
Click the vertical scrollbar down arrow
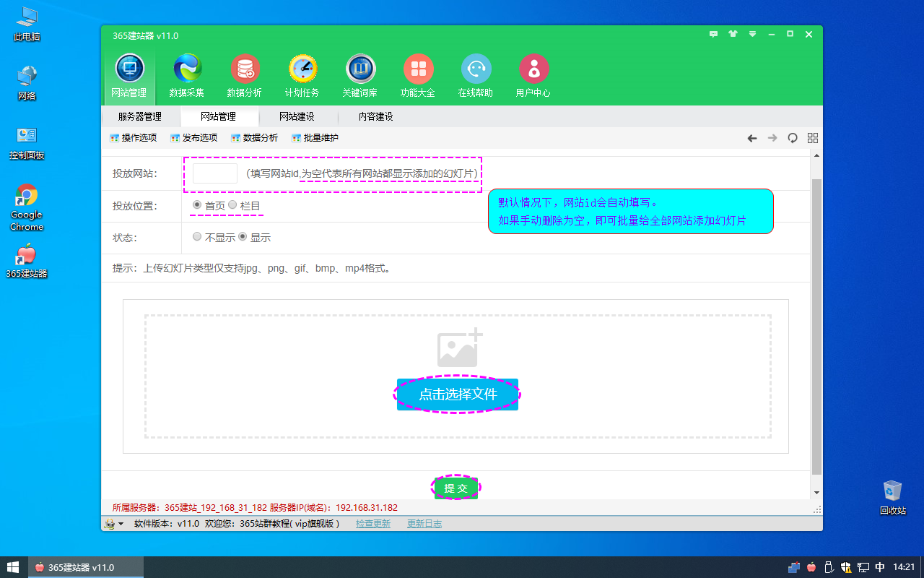coord(816,493)
